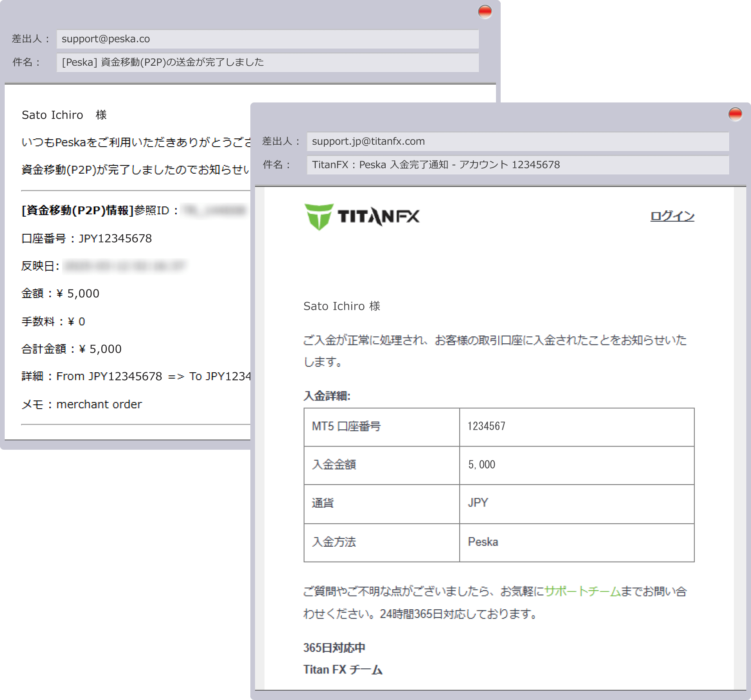
Task: Click the [資金移動(P2P)情報] heading
Action: tap(77, 210)
